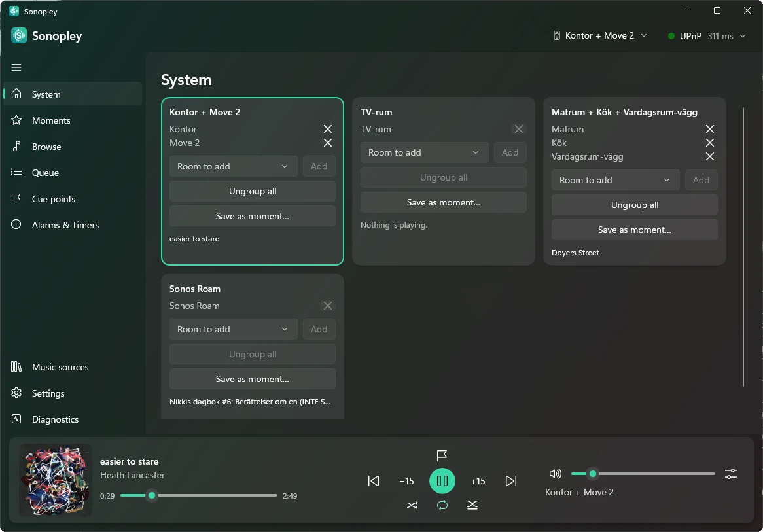This screenshot has height=532, width=763.
Task: Skip to the previous track
Action: click(373, 481)
